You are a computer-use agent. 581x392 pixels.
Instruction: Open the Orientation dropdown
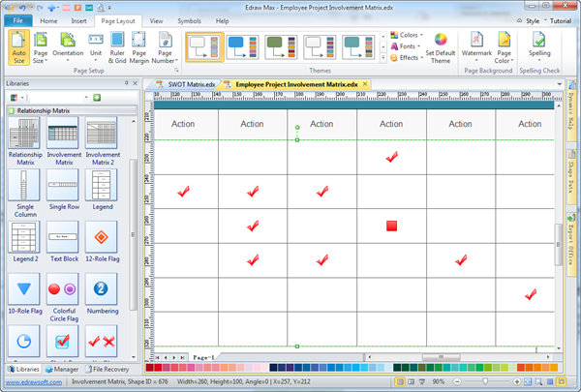[68, 47]
